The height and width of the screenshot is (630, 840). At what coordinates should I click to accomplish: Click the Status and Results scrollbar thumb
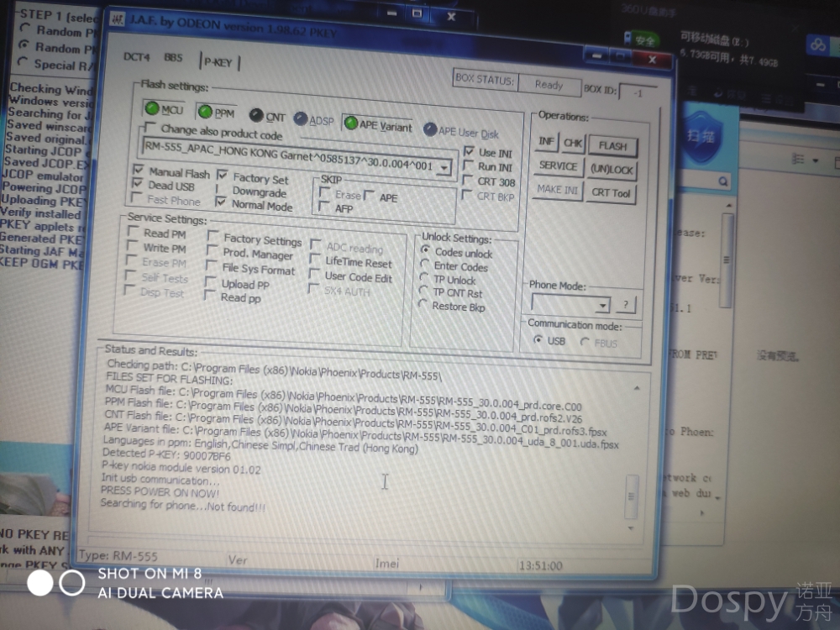[x=632, y=496]
